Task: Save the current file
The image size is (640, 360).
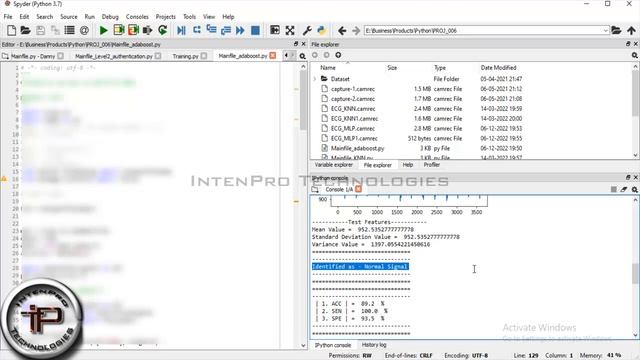Action: (x=40, y=30)
